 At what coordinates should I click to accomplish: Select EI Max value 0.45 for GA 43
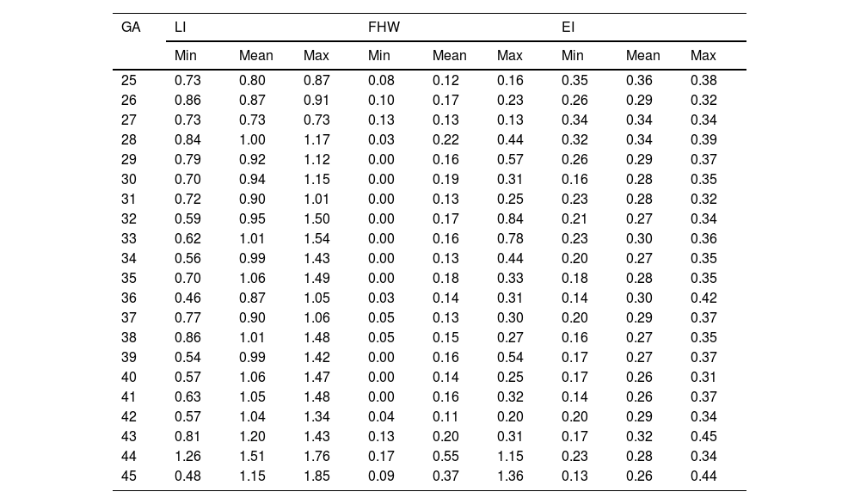click(703, 437)
